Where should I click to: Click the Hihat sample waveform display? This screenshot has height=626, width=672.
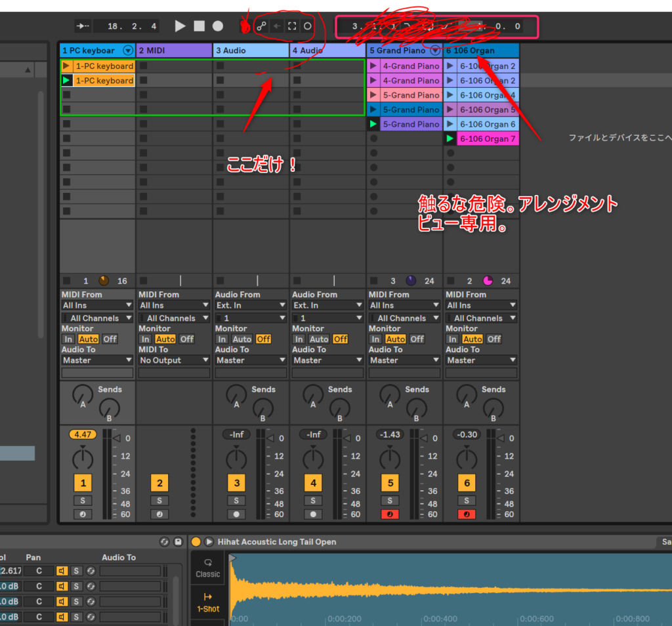[446, 587]
